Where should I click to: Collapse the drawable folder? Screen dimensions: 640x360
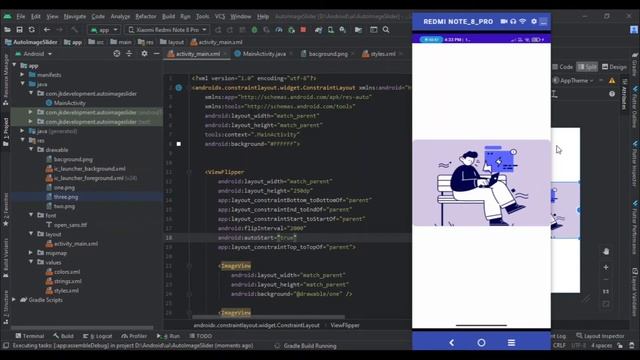coord(31,150)
